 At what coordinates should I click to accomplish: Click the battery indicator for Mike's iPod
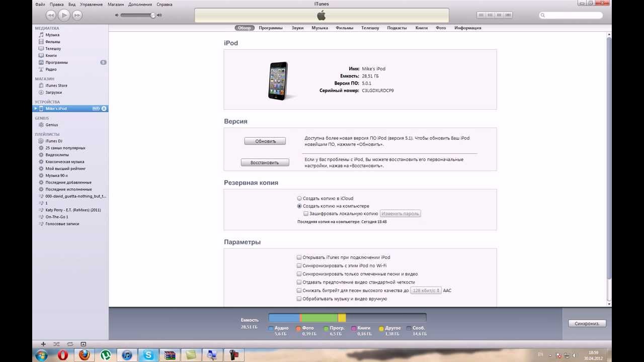pos(96,109)
